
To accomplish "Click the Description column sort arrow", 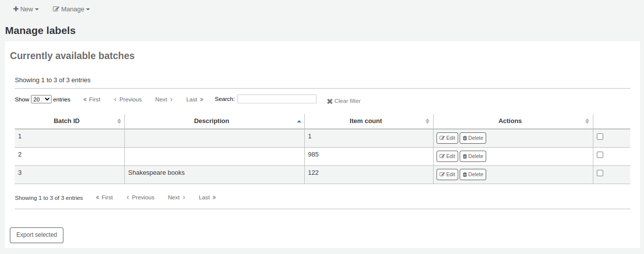I will pos(299,121).
